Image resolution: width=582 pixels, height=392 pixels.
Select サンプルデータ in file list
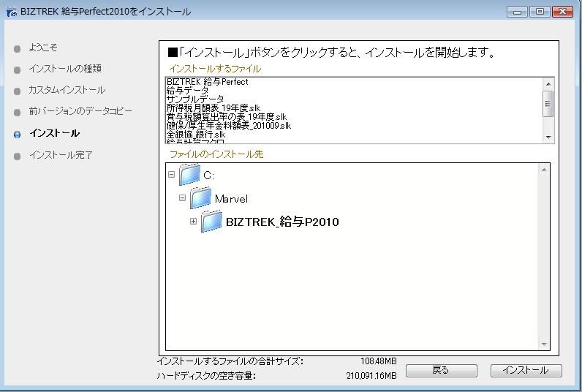pyautogui.click(x=195, y=99)
